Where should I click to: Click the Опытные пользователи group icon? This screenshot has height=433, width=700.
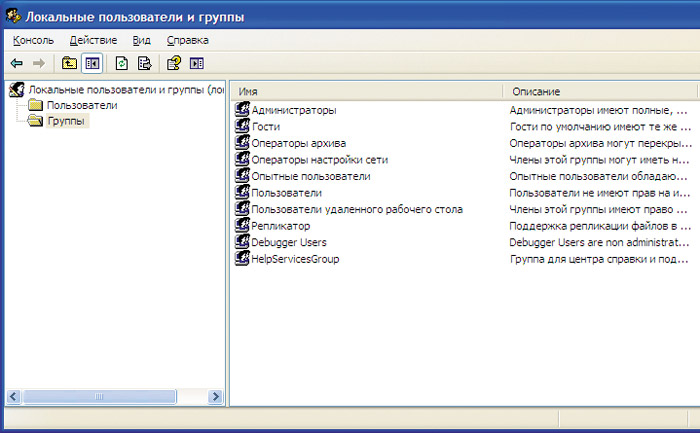tap(242, 175)
